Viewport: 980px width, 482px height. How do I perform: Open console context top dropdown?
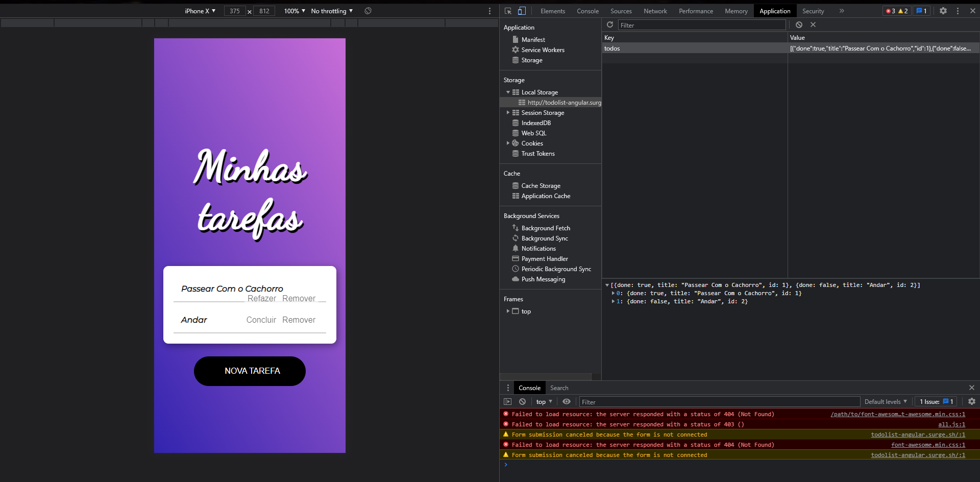tap(544, 402)
